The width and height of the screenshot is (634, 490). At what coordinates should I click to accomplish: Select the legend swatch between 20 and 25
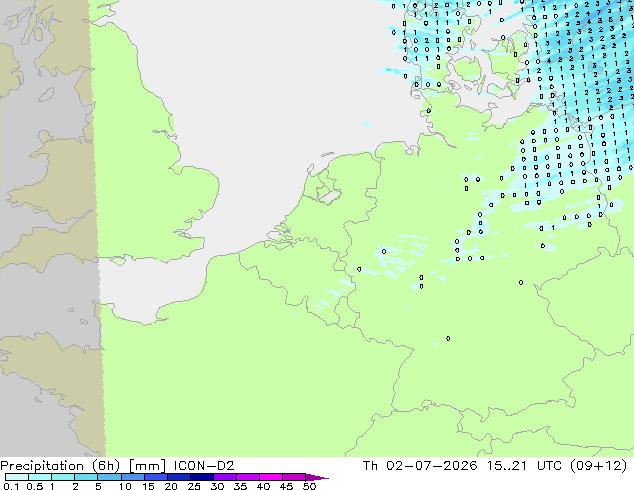(179, 477)
